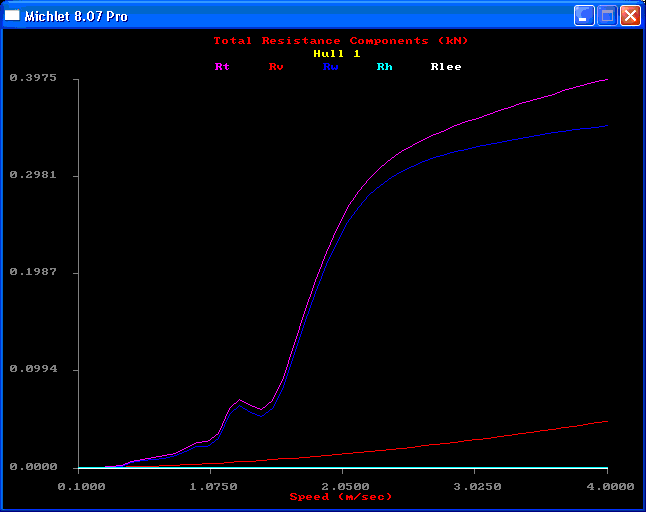Click the 0.1987 y-axis value
646x512 pixels.
pos(33,272)
